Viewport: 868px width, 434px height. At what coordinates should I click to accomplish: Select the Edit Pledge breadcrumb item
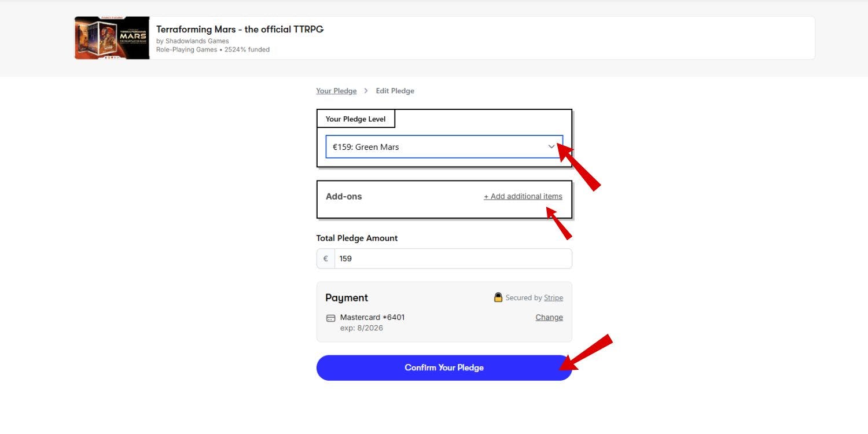click(395, 91)
